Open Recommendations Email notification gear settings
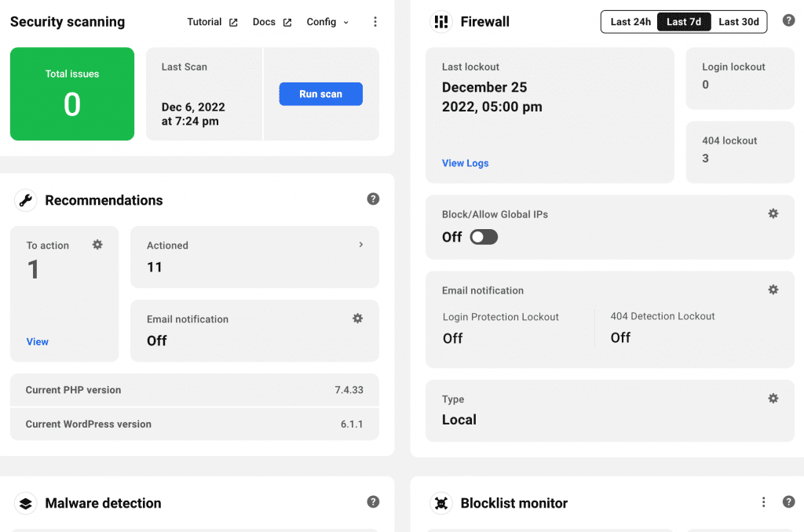The width and height of the screenshot is (804, 532). point(358,319)
